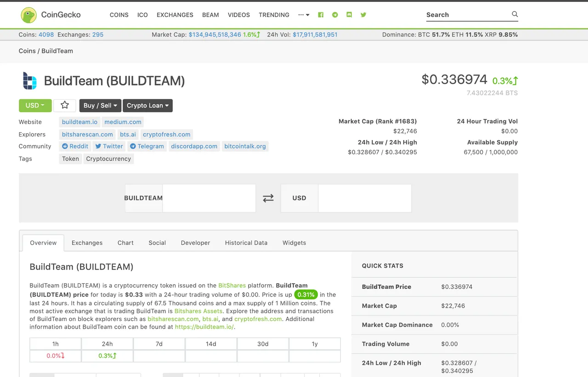This screenshot has height=377, width=588.
Task: Switch to the Overview tab
Action: point(43,242)
